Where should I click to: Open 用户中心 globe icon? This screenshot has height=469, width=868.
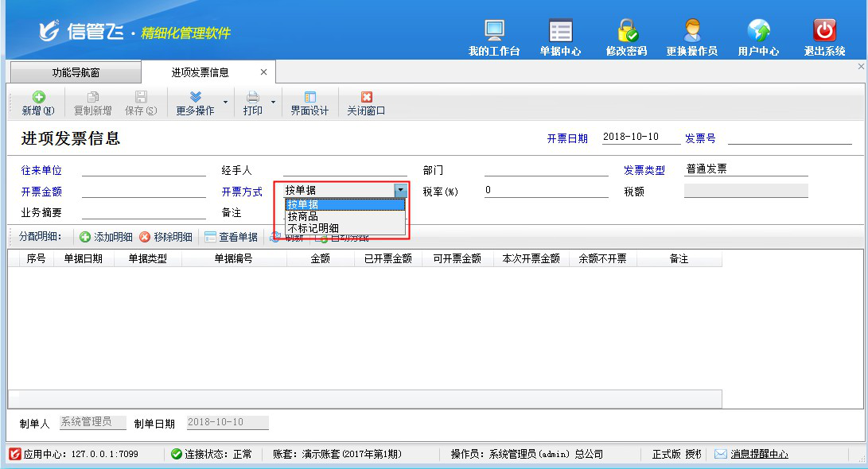(x=758, y=32)
